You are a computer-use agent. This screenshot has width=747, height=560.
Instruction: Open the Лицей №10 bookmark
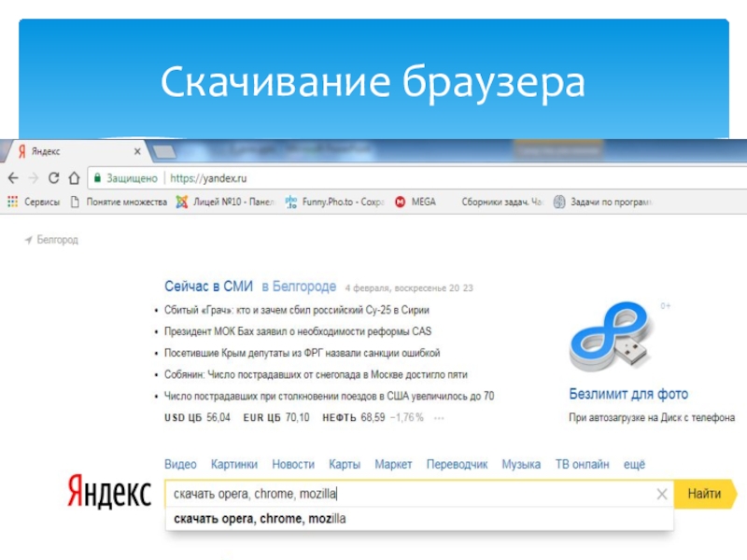226,202
